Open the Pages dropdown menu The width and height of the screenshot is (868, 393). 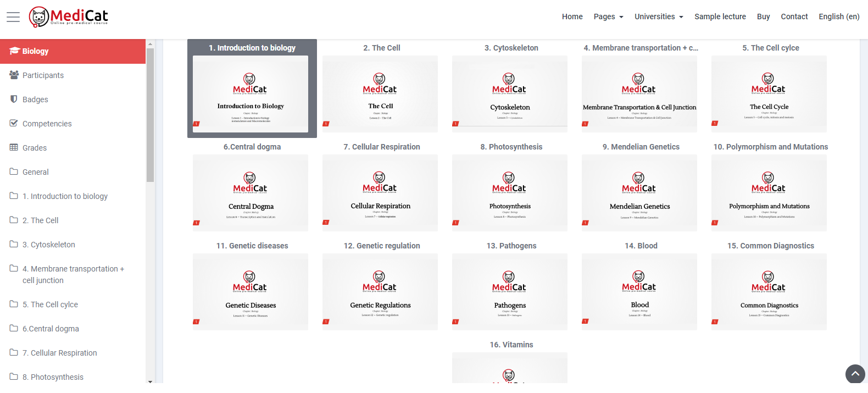609,16
